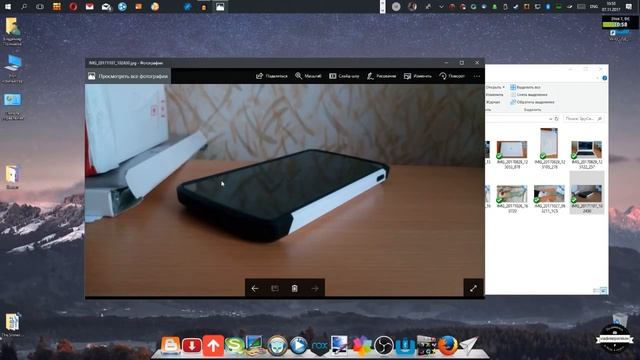Open the colorful pinwheel app in dock

[x=362, y=346]
